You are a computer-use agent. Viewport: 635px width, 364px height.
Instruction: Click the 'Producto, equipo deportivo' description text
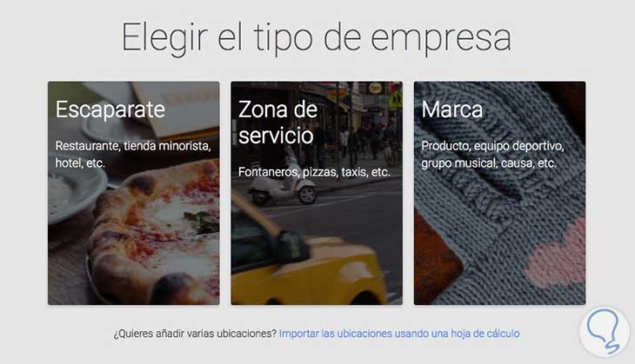tap(492, 146)
